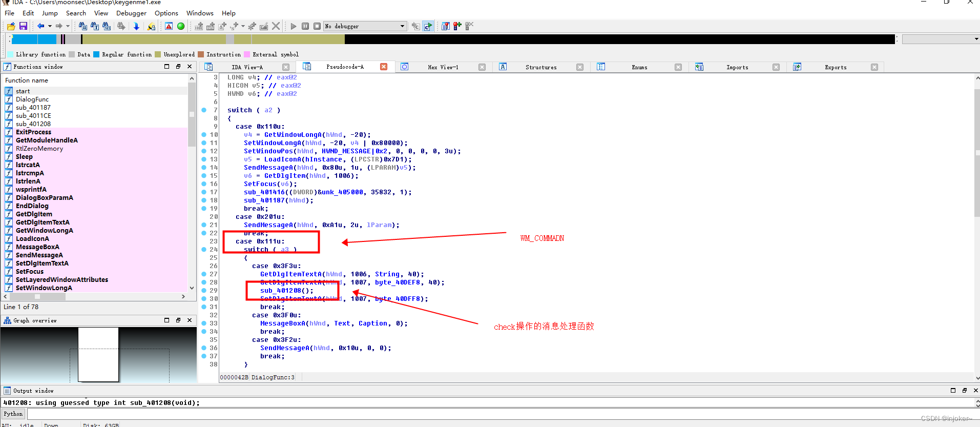The image size is (980, 427).
Task: Open the Windows menu
Action: [200, 13]
